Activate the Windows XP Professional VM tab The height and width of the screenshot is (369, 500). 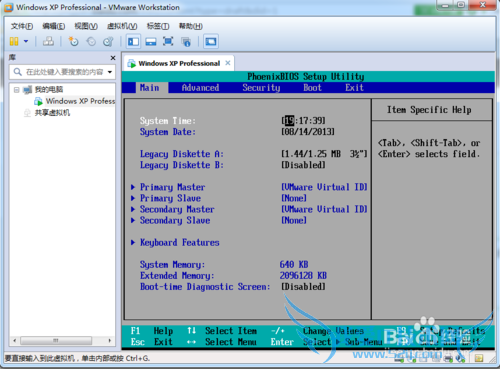point(179,63)
